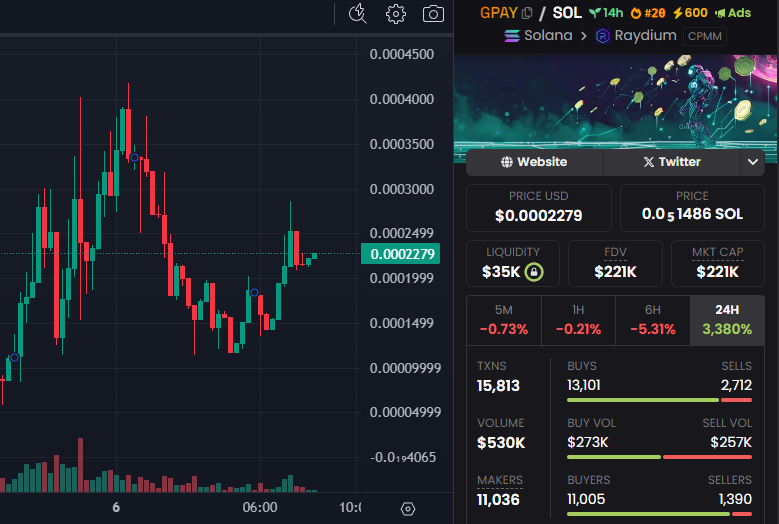Image resolution: width=779 pixels, height=524 pixels.
Task: Click blue circle marker near 06:00 candle
Action: (x=254, y=293)
